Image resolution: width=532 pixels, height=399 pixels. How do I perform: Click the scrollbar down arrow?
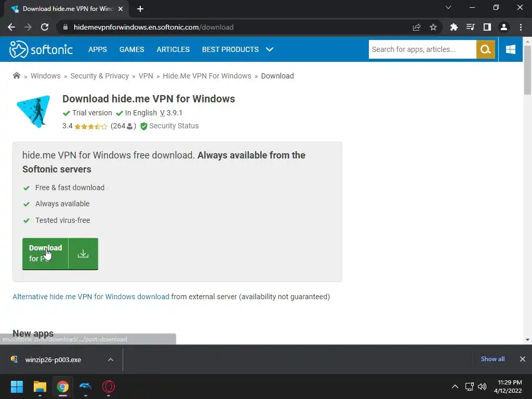(527, 340)
